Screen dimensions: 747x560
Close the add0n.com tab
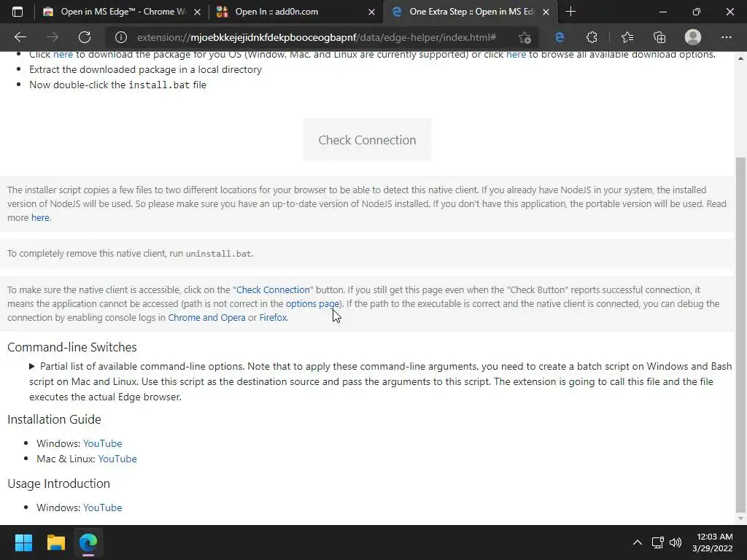click(x=371, y=12)
